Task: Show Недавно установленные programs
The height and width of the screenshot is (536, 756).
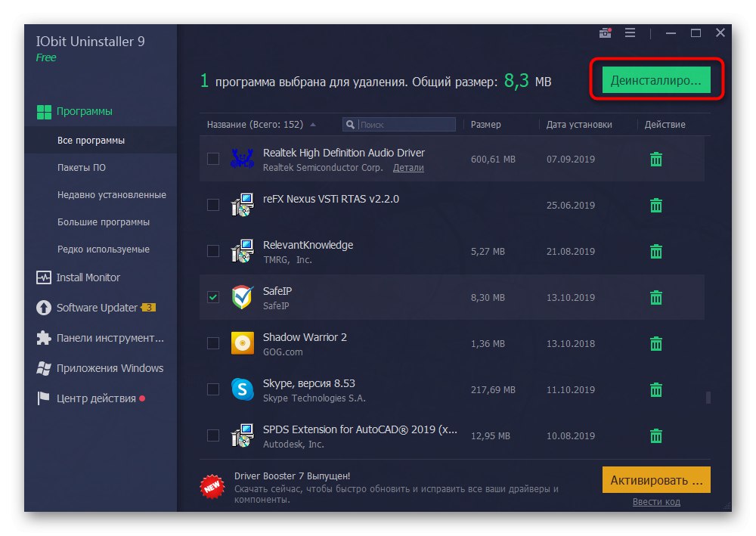Action: 112,195
